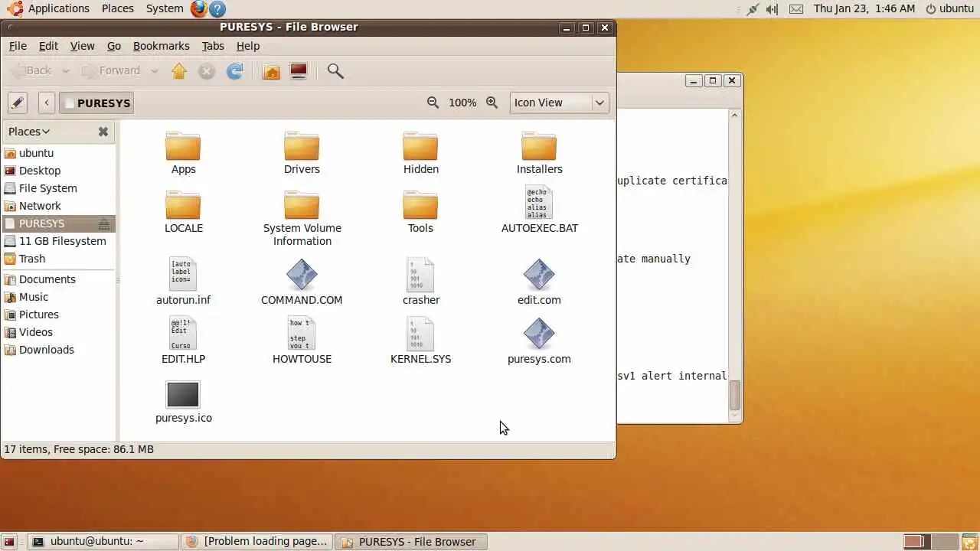Open the Icon View dropdown

(560, 103)
